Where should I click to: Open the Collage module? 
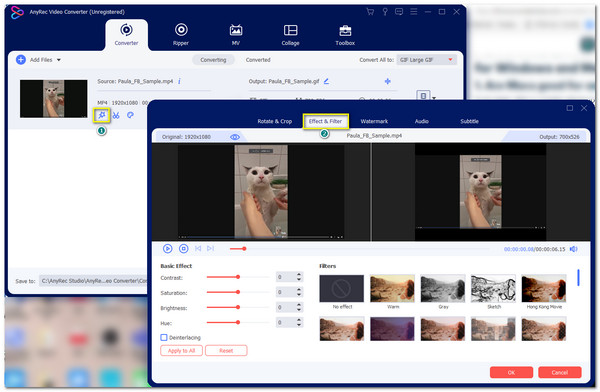(x=290, y=34)
